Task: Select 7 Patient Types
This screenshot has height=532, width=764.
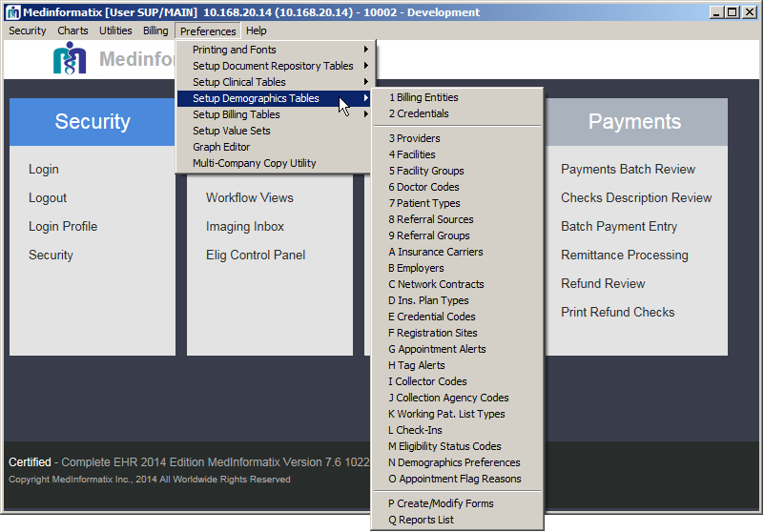Action: pos(457,203)
